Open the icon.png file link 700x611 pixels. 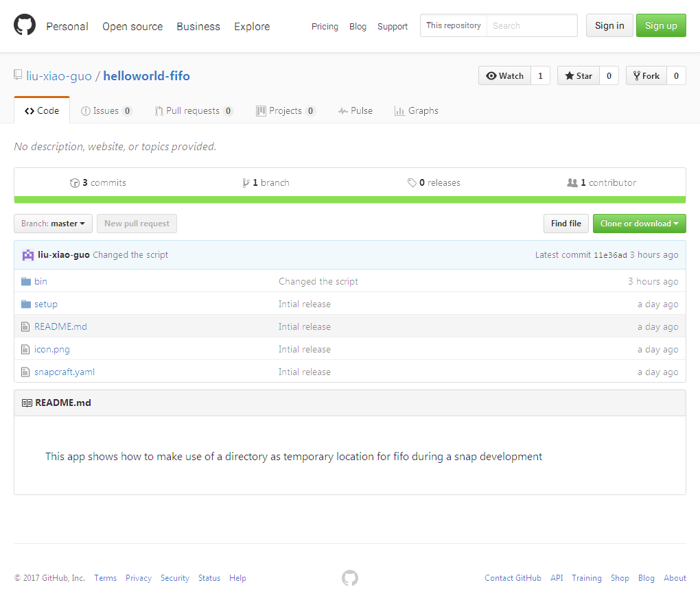pos(51,350)
